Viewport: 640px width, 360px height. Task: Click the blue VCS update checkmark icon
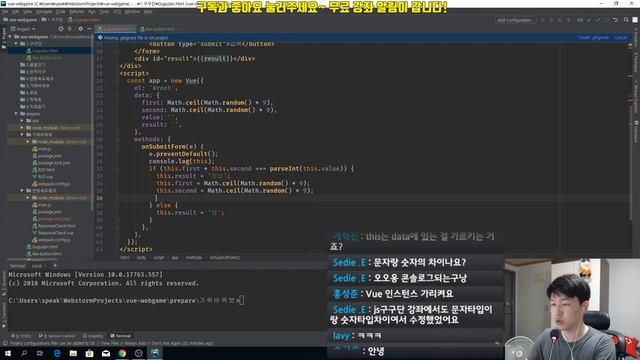tap(589, 20)
